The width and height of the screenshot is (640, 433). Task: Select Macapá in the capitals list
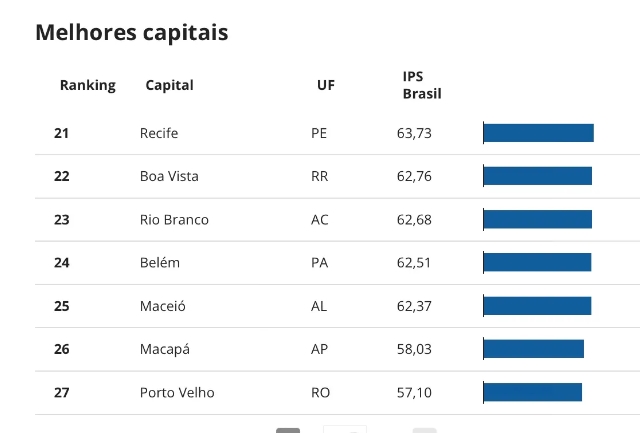tap(165, 349)
